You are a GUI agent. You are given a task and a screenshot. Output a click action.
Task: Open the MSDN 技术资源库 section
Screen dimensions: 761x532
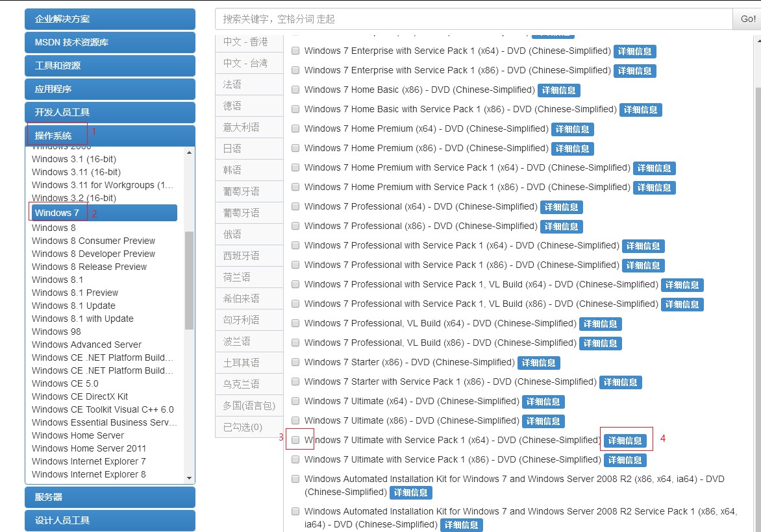pyautogui.click(x=109, y=42)
